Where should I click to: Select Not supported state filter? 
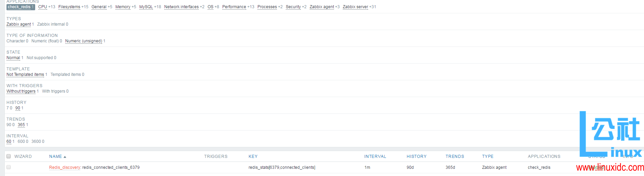click(x=40, y=58)
